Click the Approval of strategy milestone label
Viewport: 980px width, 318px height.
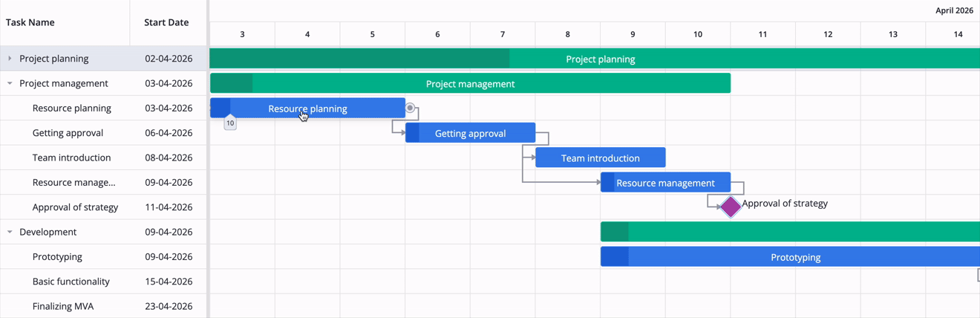pos(785,203)
